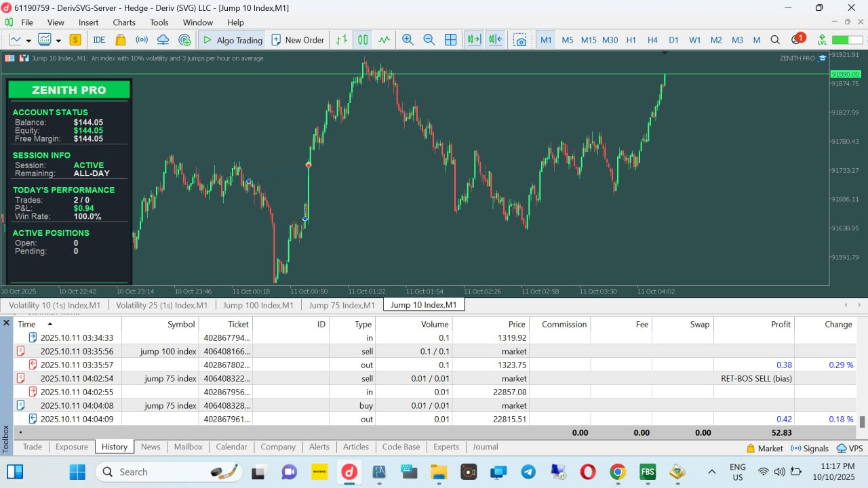Toggle the chart shift option
This screenshot has height=488, width=868.
click(x=495, y=40)
